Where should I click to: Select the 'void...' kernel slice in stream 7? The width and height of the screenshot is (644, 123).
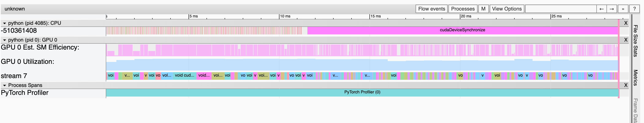[204, 76]
